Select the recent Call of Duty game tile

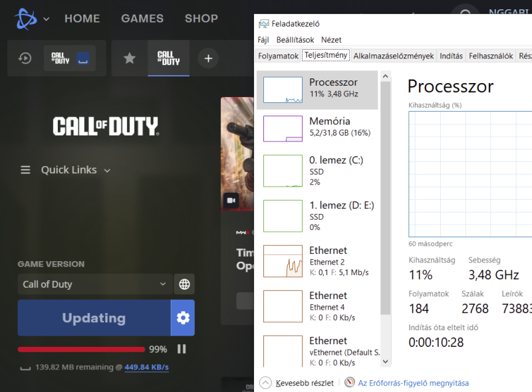(x=70, y=58)
